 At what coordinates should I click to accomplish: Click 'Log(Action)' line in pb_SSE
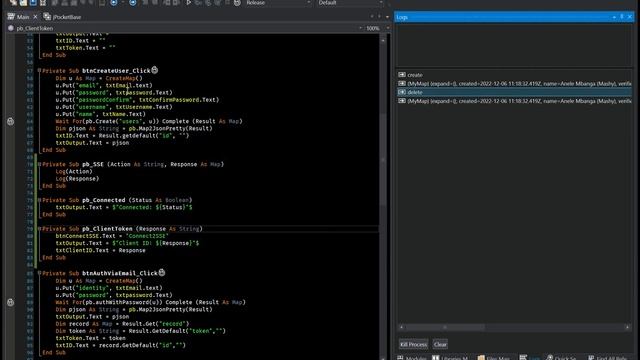(x=74, y=171)
